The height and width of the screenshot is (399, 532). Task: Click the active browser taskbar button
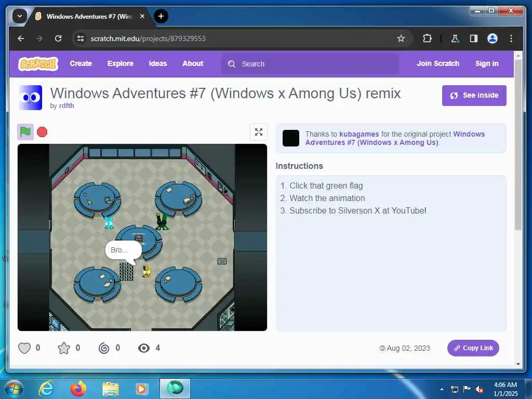pos(175,389)
